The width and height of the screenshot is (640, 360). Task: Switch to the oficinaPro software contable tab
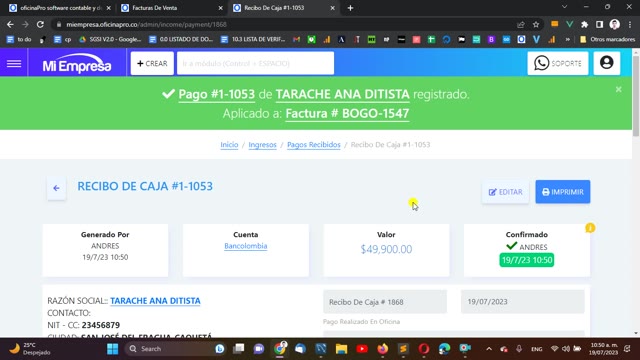tap(59, 8)
